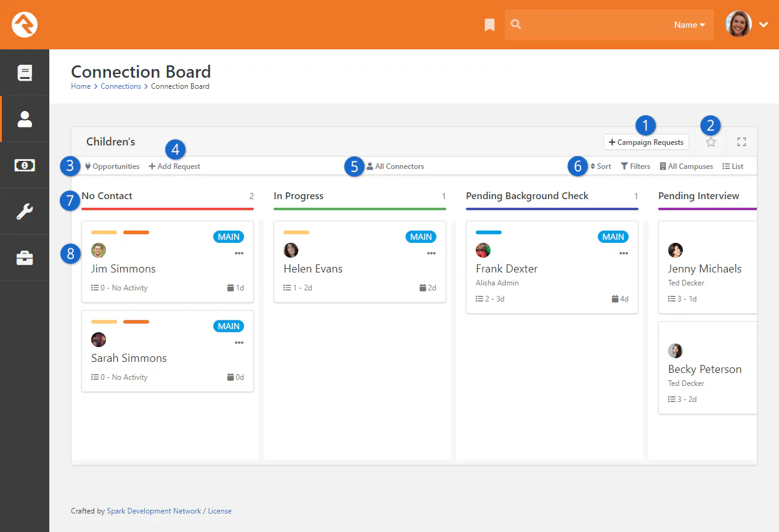Click the In Progress column heading
Viewport: 779px width, 532px height.
[298, 196]
